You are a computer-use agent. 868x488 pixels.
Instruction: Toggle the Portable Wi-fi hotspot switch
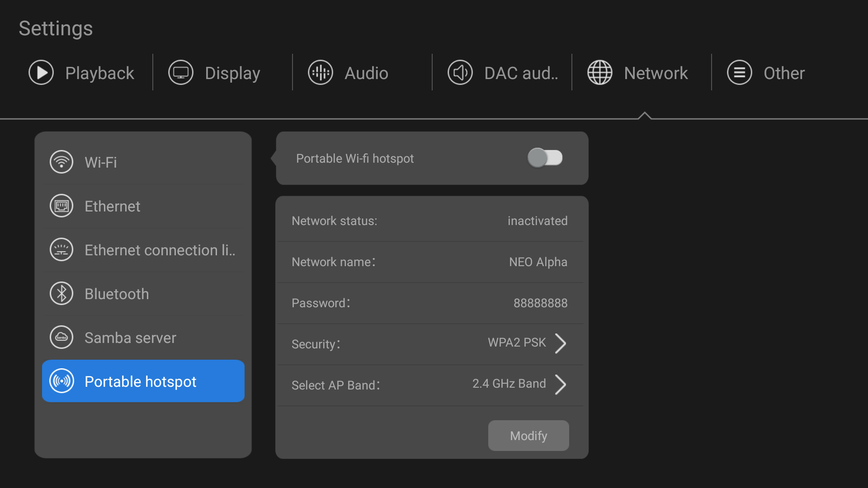tap(545, 158)
